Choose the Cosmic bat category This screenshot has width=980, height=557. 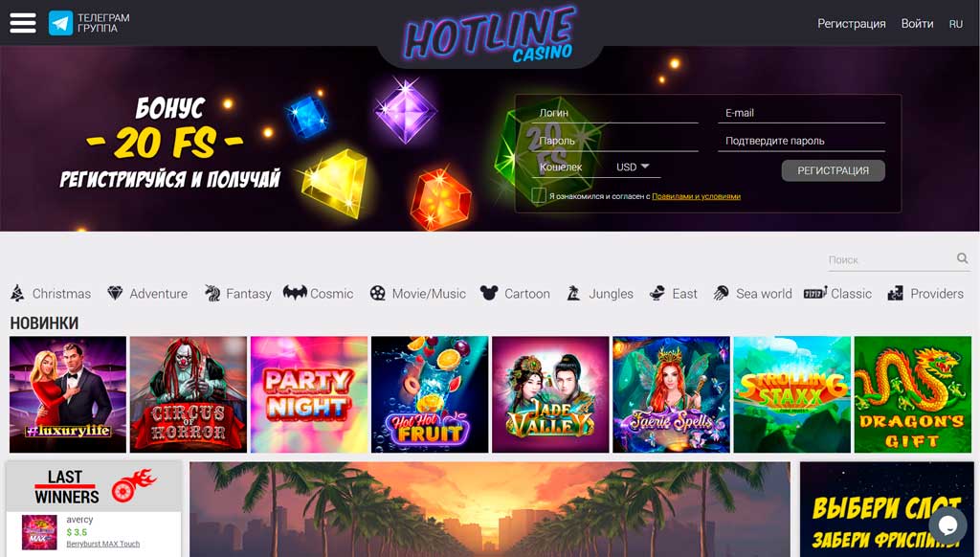pos(295,293)
